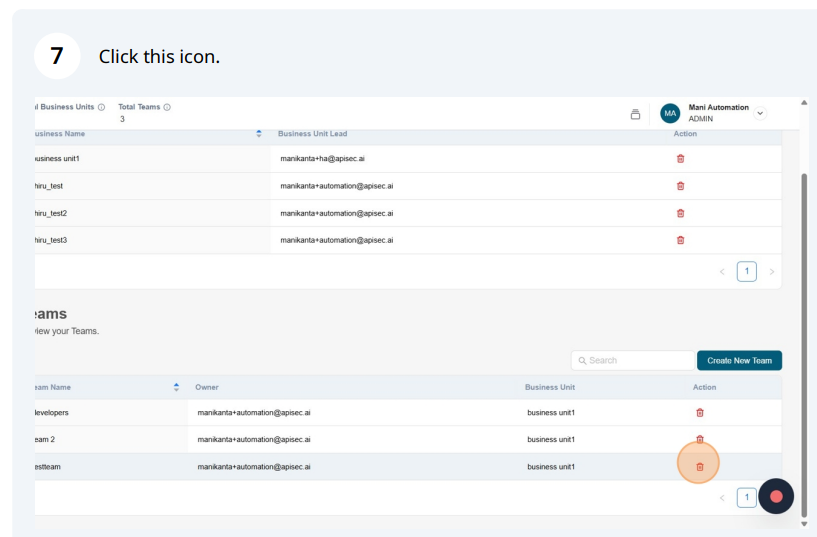This screenshot has width=817, height=537.
Task: Click Create New Team button
Action: pyautogui.click(x=739, y=360)
